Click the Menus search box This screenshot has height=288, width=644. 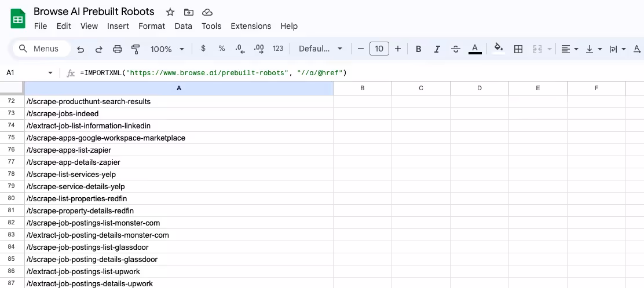42,49
